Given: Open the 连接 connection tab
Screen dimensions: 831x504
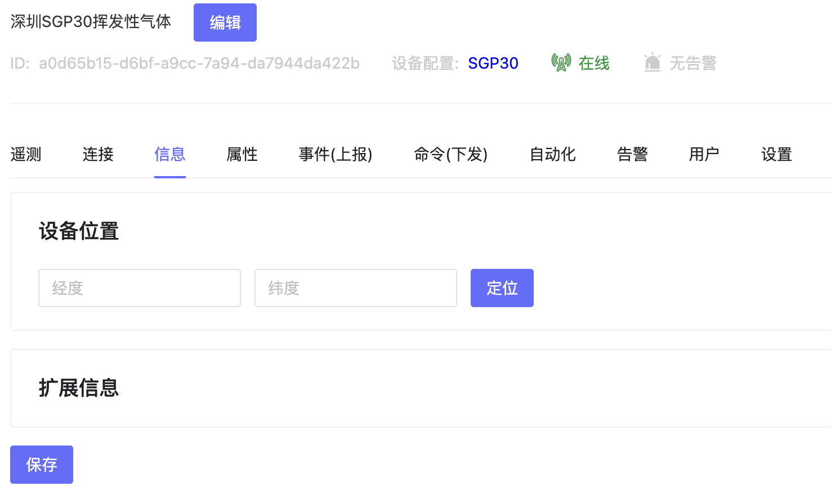Looking at the screenshot, I should coord(98,154).
